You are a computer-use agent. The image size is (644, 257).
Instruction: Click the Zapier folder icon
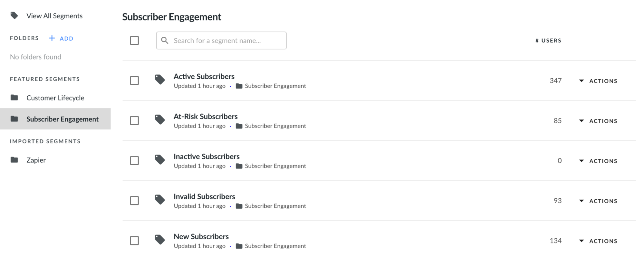tap(14, 160)
